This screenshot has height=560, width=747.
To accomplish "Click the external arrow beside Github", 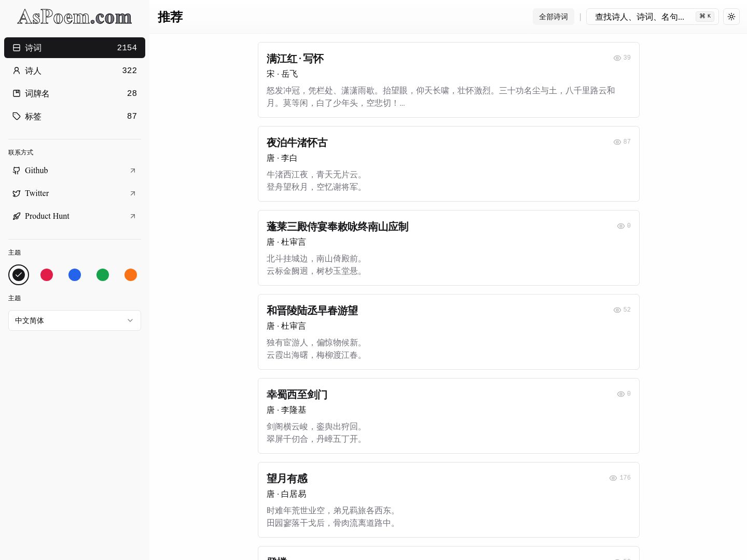I will coord(133,171).
